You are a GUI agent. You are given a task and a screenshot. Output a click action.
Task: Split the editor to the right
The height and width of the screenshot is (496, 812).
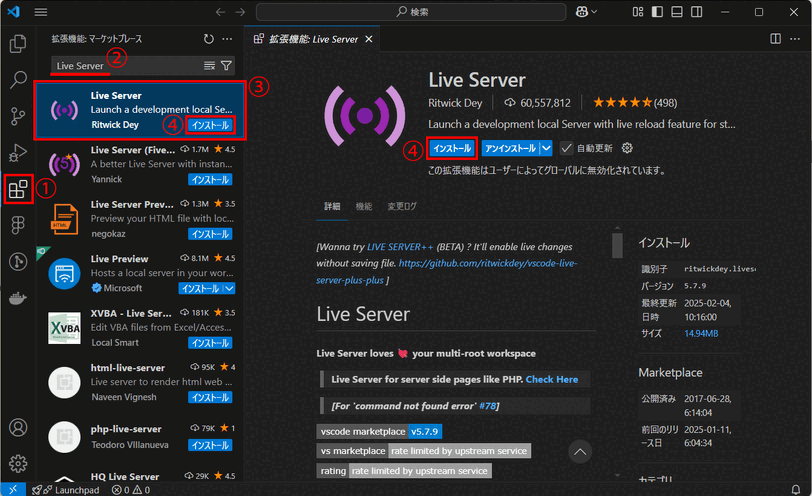pos(775,39)
